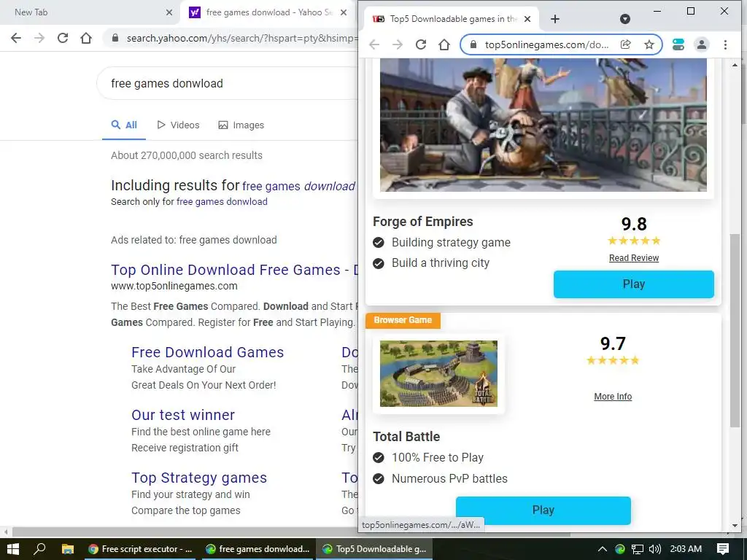
Task: Bookmark this page with the star icon
Action: [649, 44]
